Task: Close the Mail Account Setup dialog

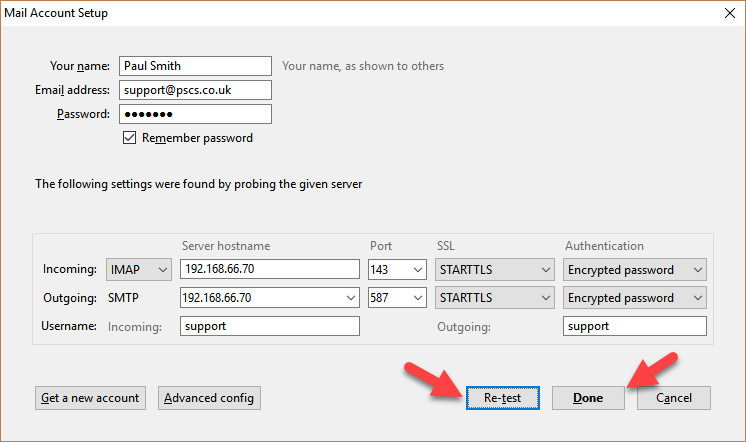Action: pyautogui.click(x=730, y=13)
